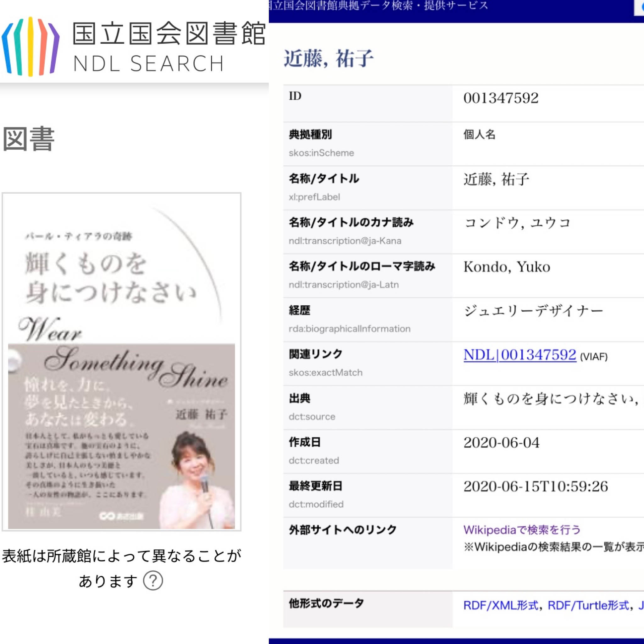Click the 個人名 authority type value
The height and width of the screenshot is (644, 644).
click(x=479, y=135)
